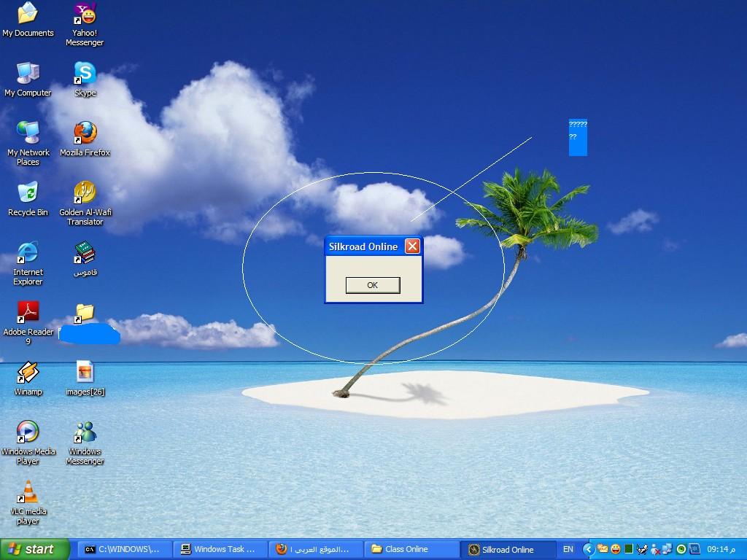
Task: Switch to the C:\WINDOWS command prompt window
Action: point(125,549)
